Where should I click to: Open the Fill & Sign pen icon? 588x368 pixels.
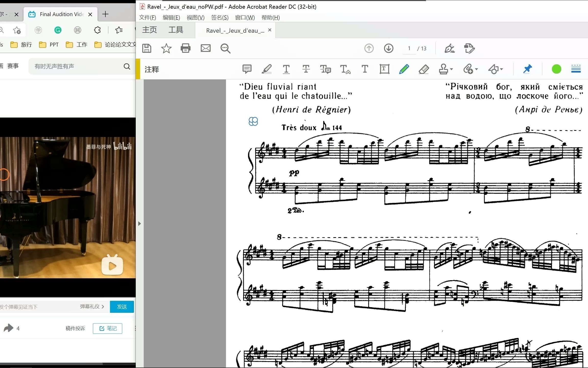pos(449,48)
